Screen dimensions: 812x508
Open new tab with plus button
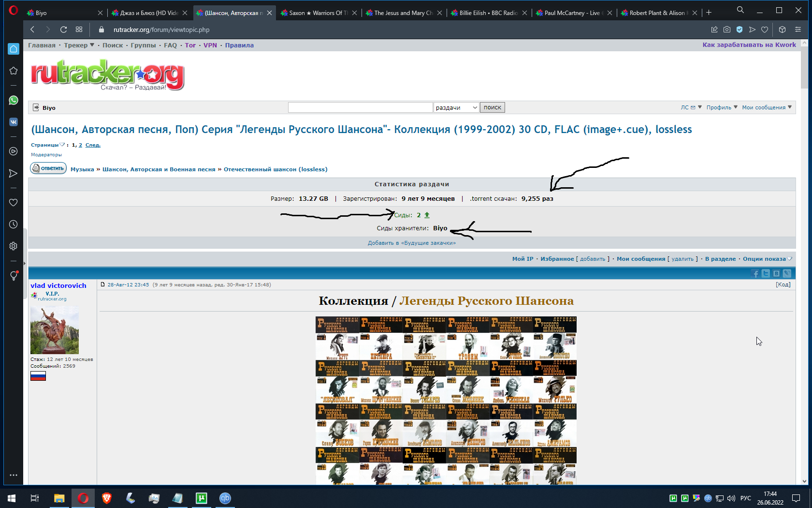pos(709,13)
